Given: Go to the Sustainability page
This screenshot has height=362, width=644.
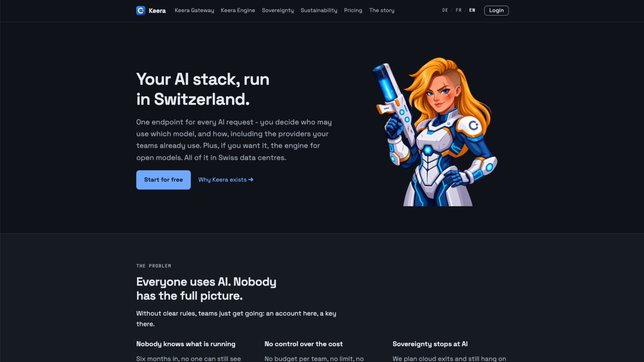Looking at the screenshot, I should click(x=319, y=10).
